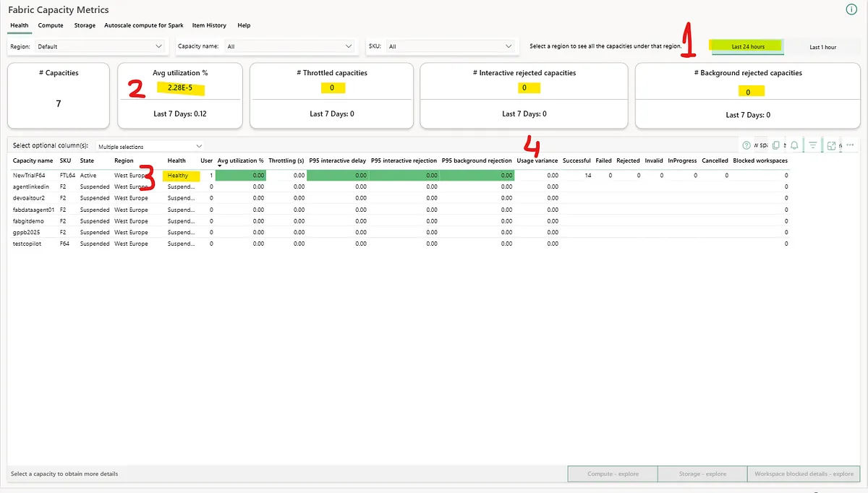Sort table by the SKU column header
Viewport: 868px width, 493px height.
tap(66, 160)
